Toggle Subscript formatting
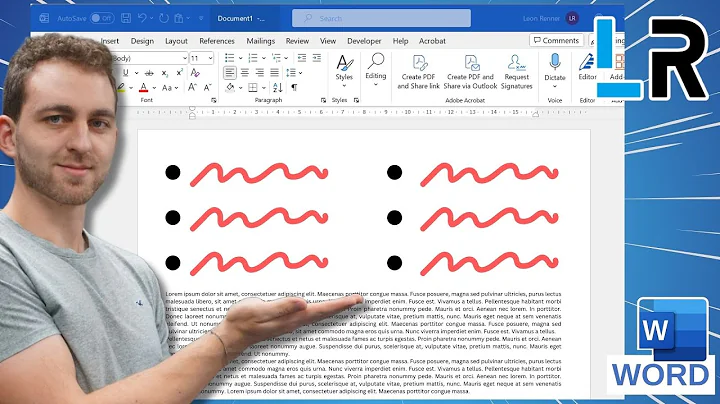Screen dimensions: 720x404 pos(164,73)
